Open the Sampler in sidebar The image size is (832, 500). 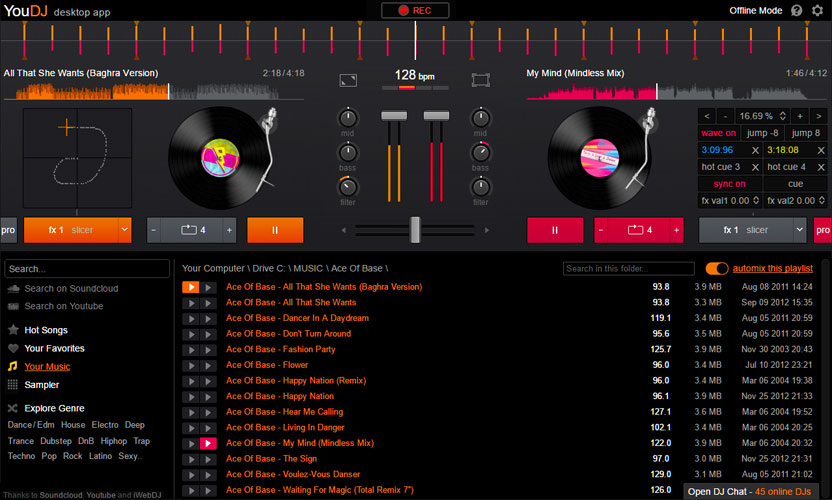coord(41,385)
